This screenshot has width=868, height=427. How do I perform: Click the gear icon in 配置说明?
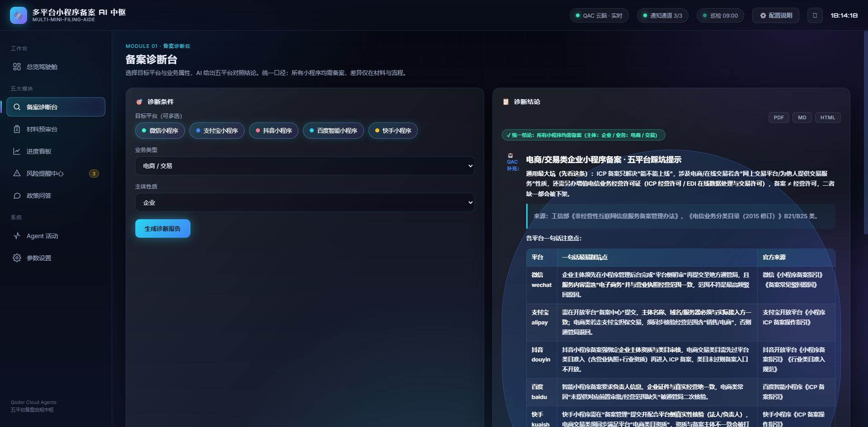[763, 15]
